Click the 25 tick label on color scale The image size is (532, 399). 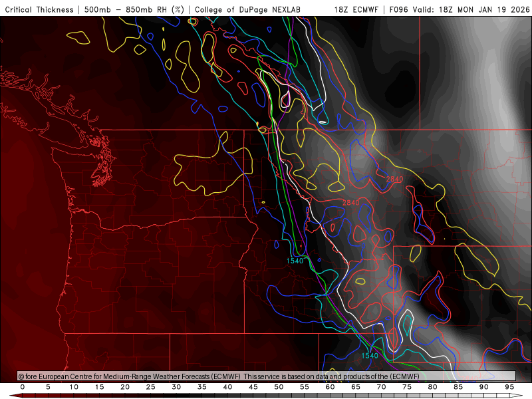(151, 387)
